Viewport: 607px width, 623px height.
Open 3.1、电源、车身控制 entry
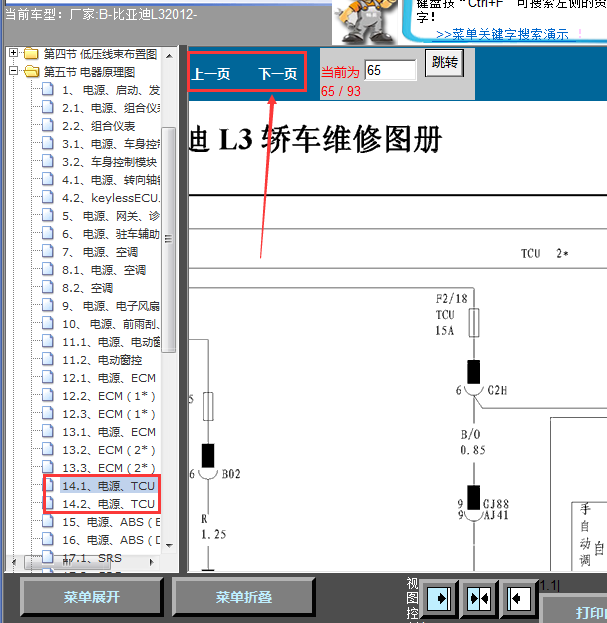(111, 144)
